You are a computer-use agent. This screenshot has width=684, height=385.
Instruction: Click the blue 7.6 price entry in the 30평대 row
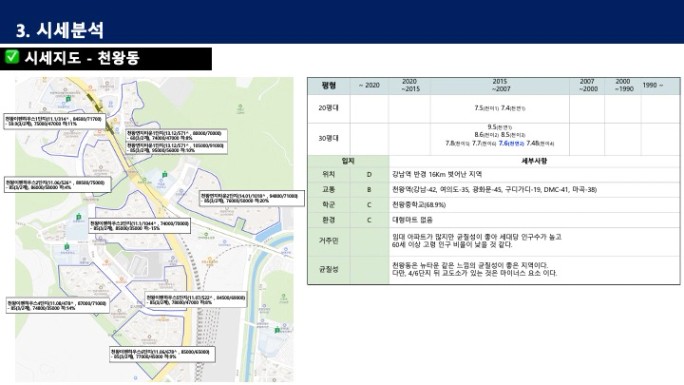coord(511,143)
